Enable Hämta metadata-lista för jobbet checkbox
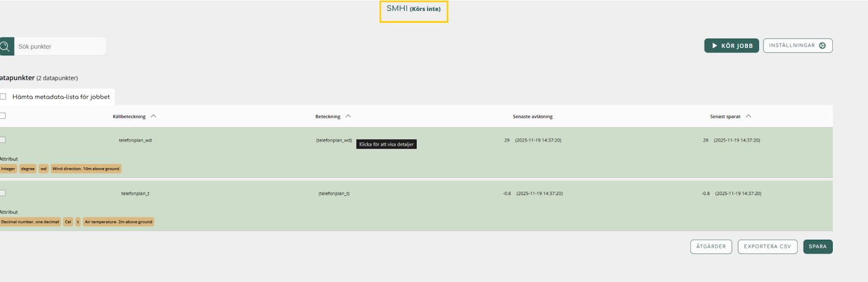This screenshot has height=282, width=868. click(3, 97)
